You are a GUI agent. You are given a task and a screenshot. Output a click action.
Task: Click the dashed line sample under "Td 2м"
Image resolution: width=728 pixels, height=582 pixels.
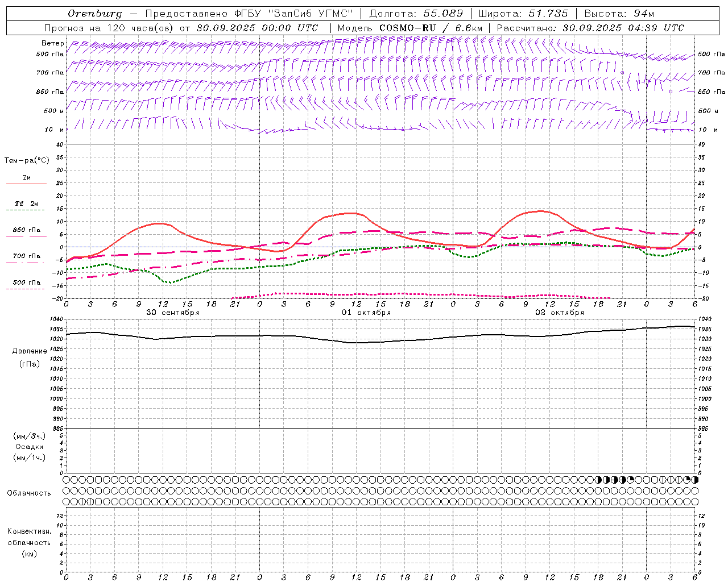pyautogui.click(x=26, y=210)
